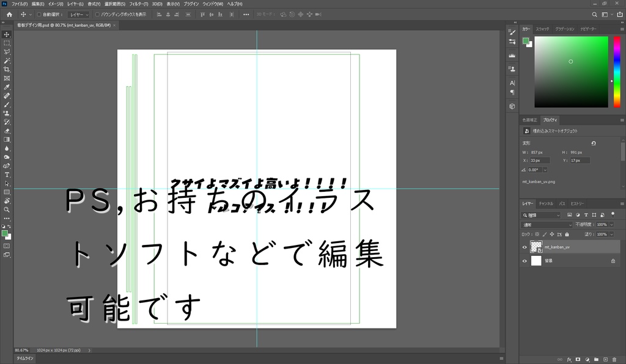
Task: Hide the mt_kanban_uv layer
Action: pos(525,247)
